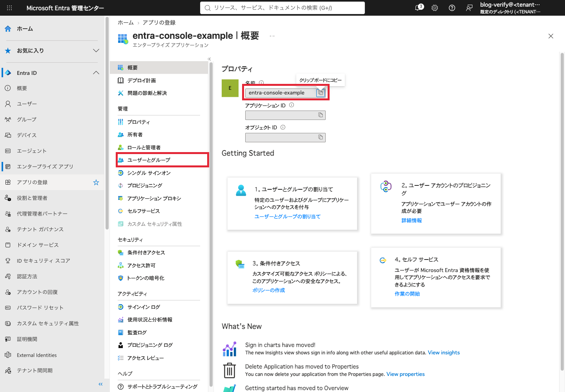The width and height of the screenshot is (565, 392).
Task: Click the 詳細情報 link in provisioning card
Action: coord(412,220)
